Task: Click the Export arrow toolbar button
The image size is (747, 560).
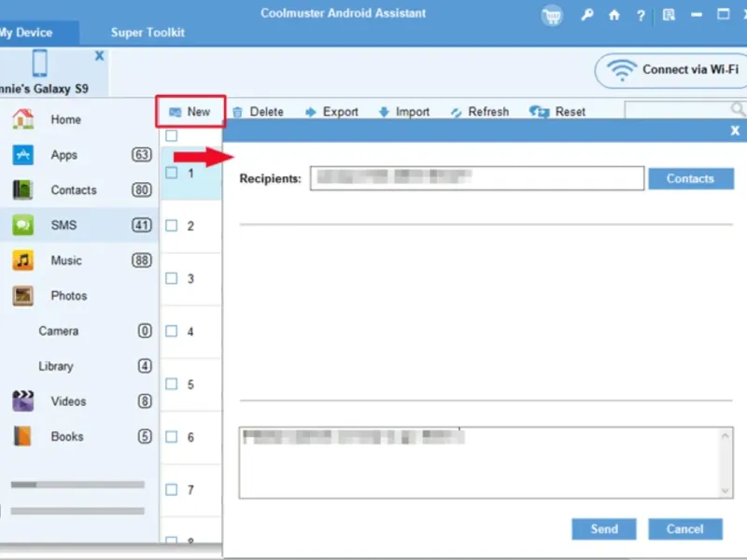Action: (331, 112)
